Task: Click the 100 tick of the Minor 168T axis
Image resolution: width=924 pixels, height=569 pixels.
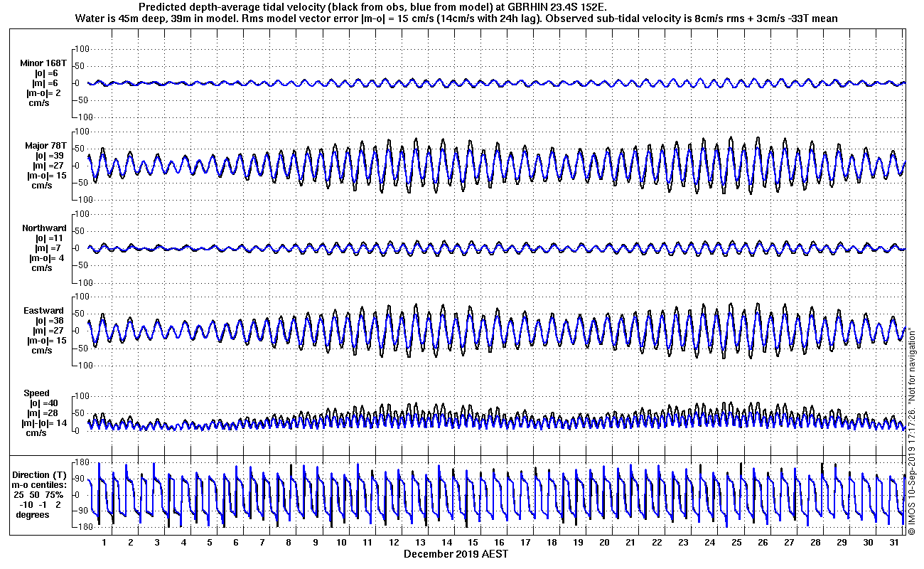Action: 81,48
